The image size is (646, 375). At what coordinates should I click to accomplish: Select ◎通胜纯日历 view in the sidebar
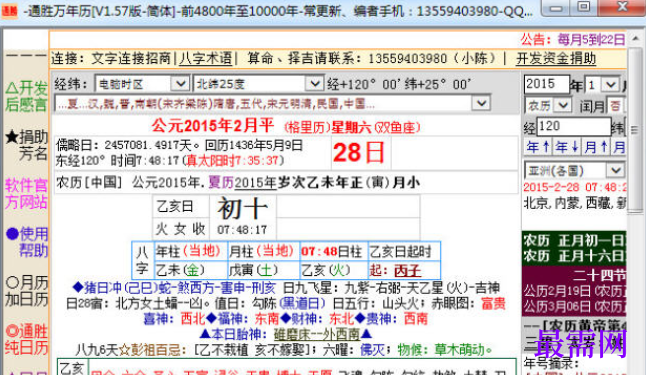click(x=26, y=340)
